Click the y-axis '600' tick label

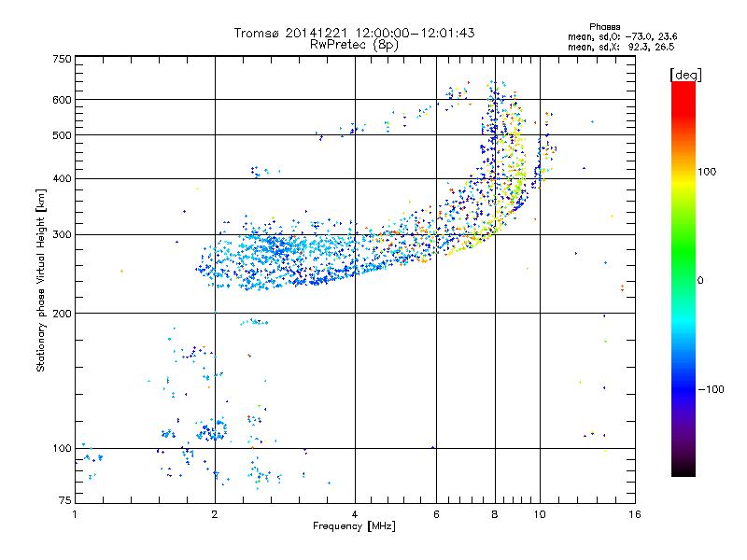tap(62, 100)
